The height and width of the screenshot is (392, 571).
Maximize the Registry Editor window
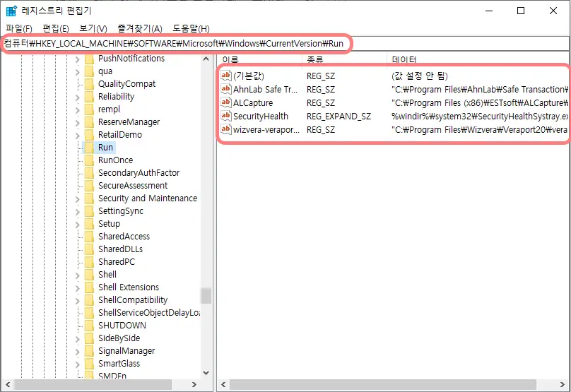pyautogui.click(x=521, y=11)
